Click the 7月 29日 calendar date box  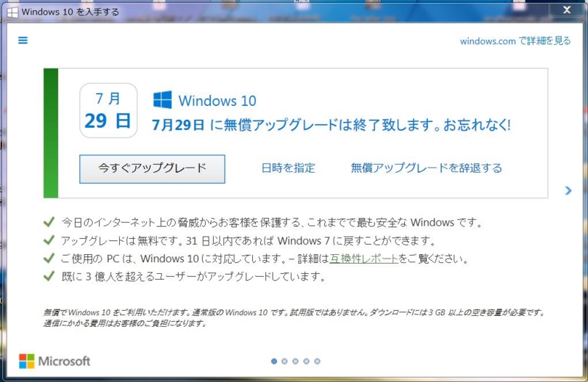[x=108, y=110]
